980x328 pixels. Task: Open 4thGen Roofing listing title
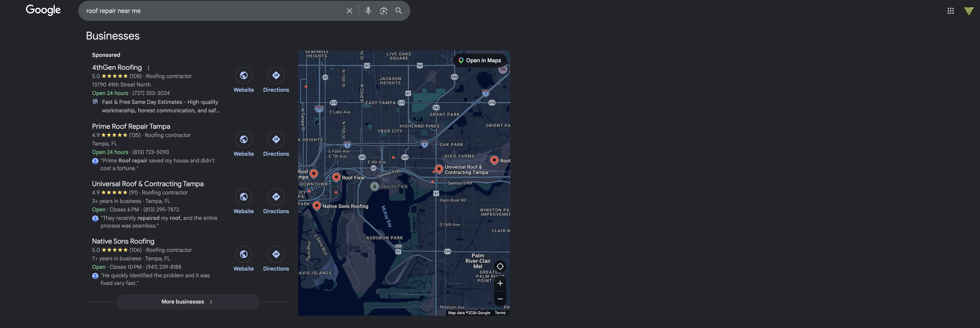pyautogui.click(x=117, y=67)
